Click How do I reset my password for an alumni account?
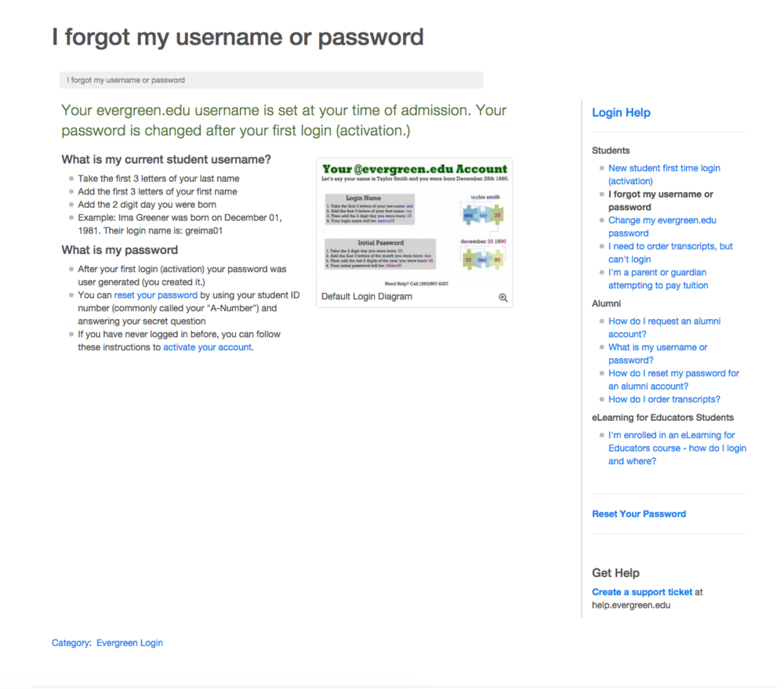This screenshot has width=784, height=689. (x=673, y=379)
